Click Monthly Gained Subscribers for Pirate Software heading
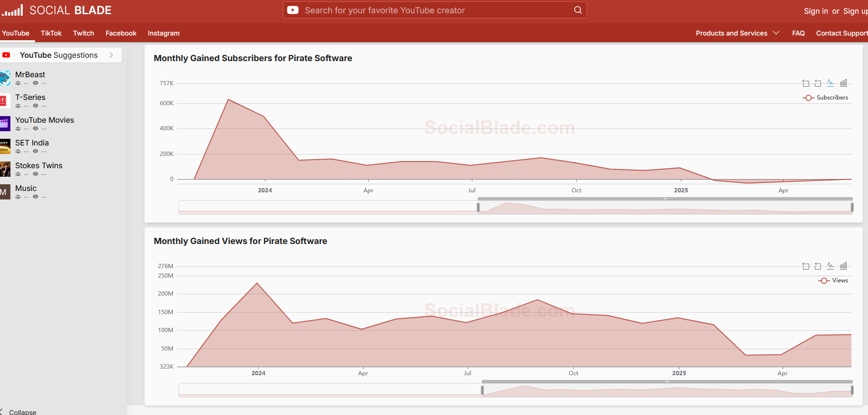This screenshot has height=415, width=868. point(253,58)
